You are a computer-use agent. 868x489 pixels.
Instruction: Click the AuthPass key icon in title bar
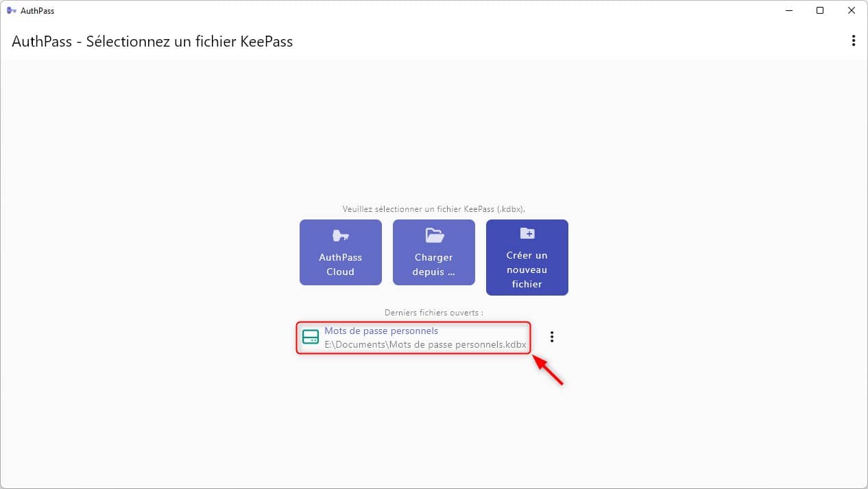pyautogui.click(x=11, y=10)
